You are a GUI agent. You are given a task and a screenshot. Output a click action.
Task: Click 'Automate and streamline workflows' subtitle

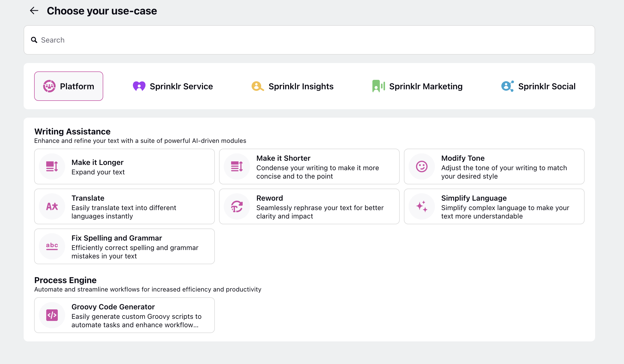pos(148,289)
